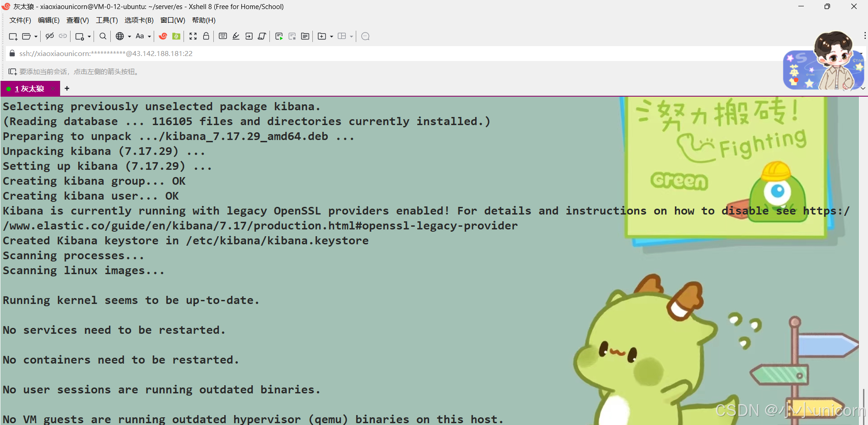Click the address bar padlock icon

(12, 53)
